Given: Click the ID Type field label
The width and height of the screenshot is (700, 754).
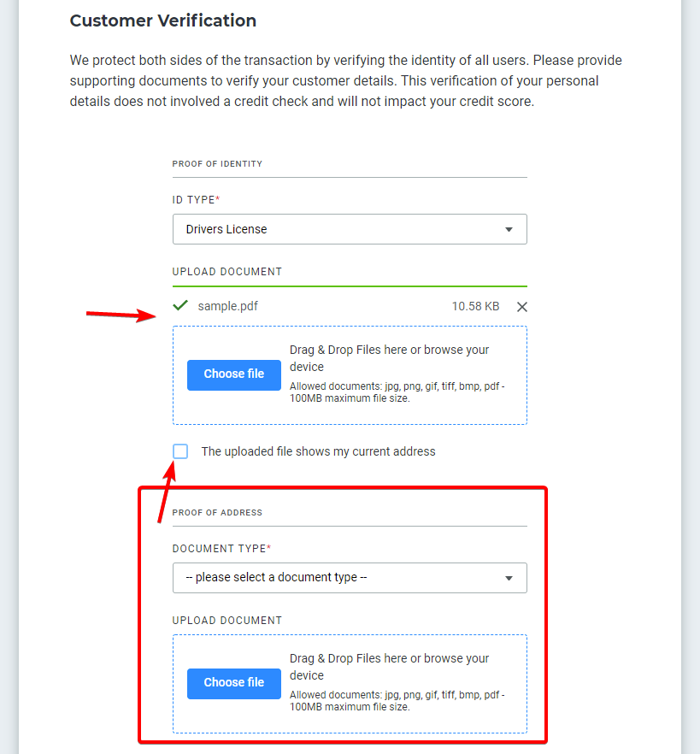Looking at the screenshot, I should click(x=197, y=199).
